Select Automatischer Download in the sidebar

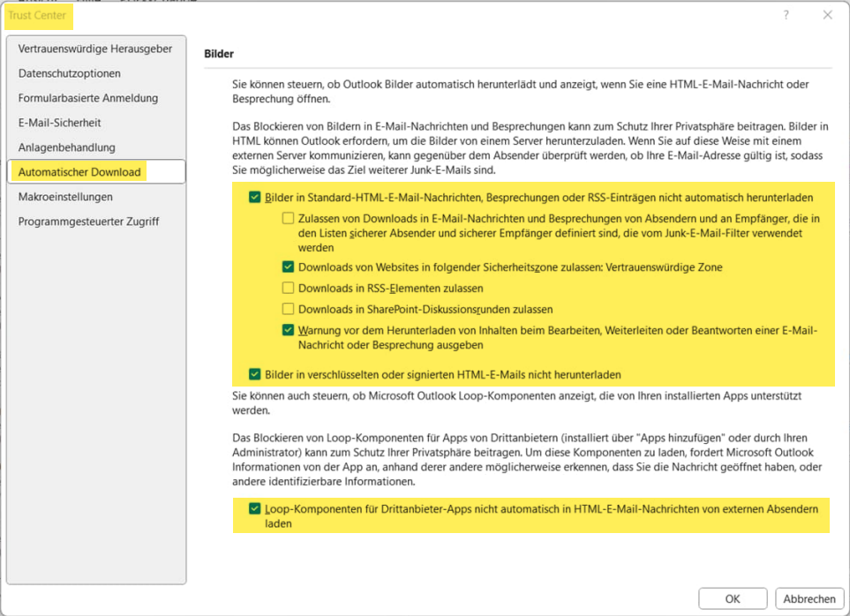click(79, 172)
